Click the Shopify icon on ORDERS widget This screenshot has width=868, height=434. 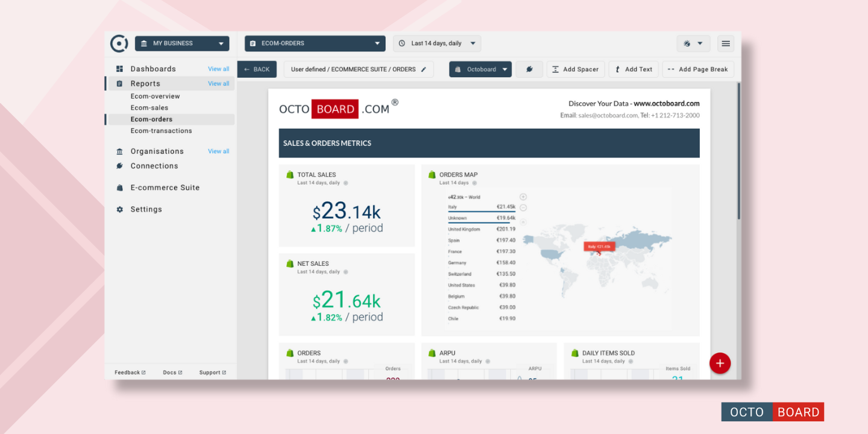point(289,353)
